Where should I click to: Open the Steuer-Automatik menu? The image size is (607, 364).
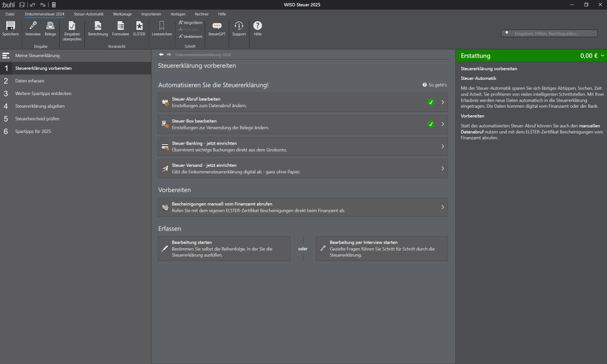coord(89,14)
